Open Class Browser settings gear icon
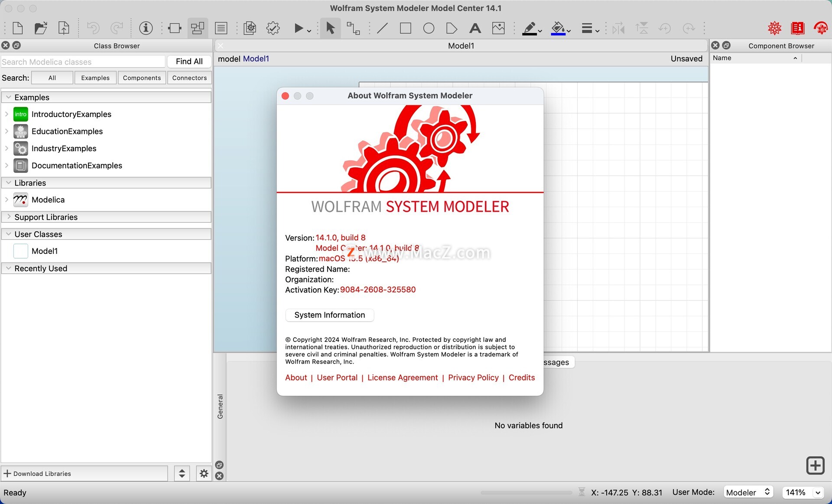The image size is (832, 504). (204, 474)
